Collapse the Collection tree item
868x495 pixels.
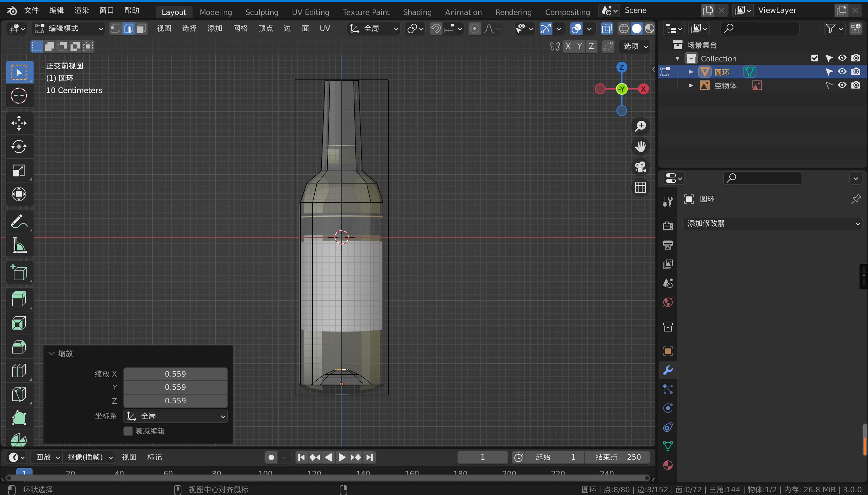point(677,58)
